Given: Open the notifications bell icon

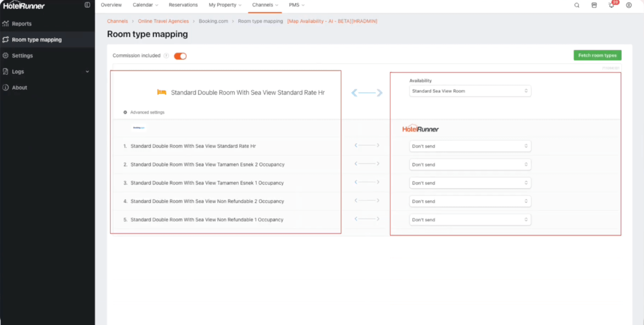Looking at the screenshot, I should pos(611,5).
